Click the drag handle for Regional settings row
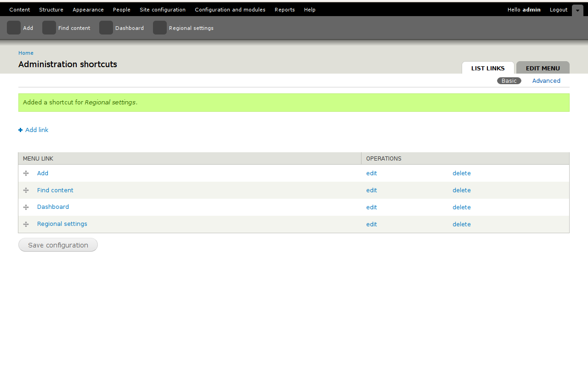This screenshot has height=368, width=588. 26,224
